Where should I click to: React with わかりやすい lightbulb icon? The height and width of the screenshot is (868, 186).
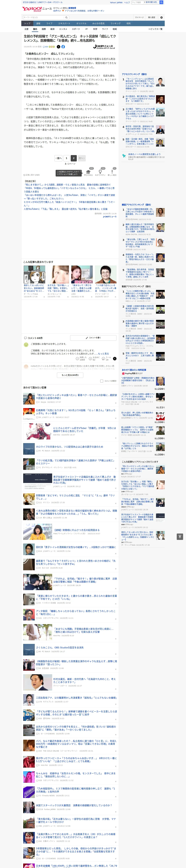[x=100, y=172]
